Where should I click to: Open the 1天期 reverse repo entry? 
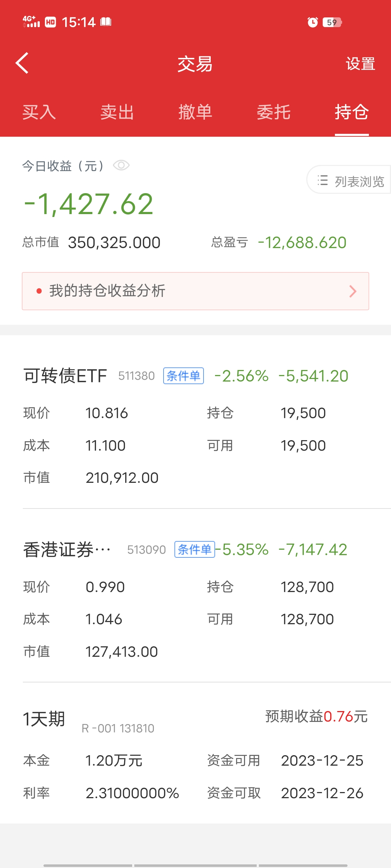[44, 719]
